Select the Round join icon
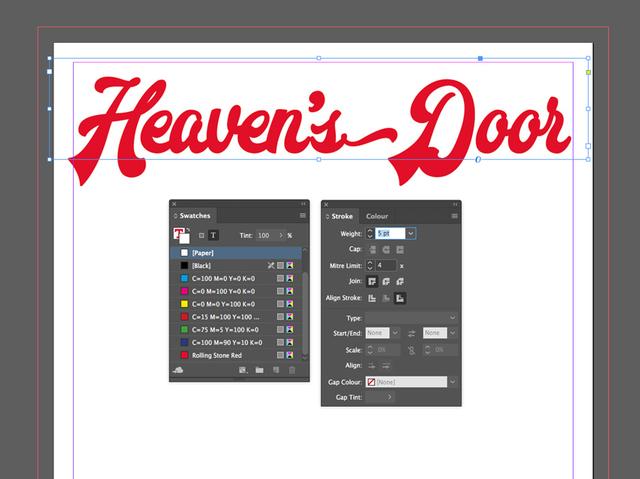The width and height of the screenshot is (640, 479). (x=386, y=282)
